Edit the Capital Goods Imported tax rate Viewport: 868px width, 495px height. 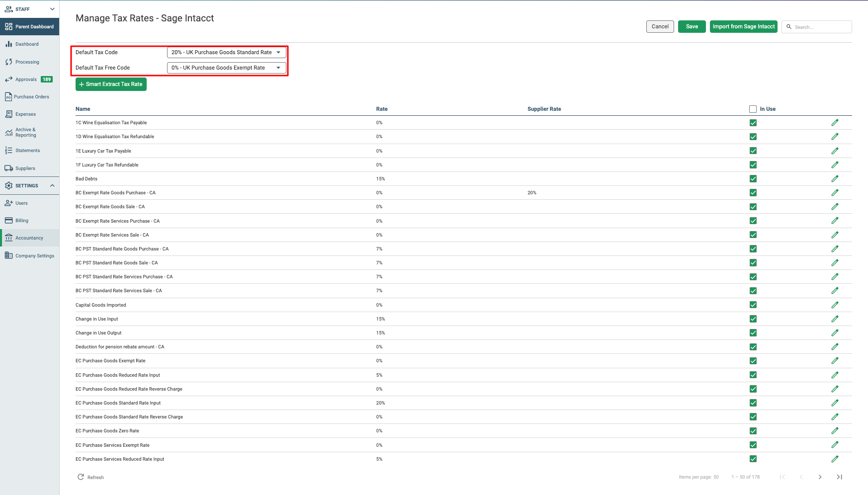coord(835,305)
